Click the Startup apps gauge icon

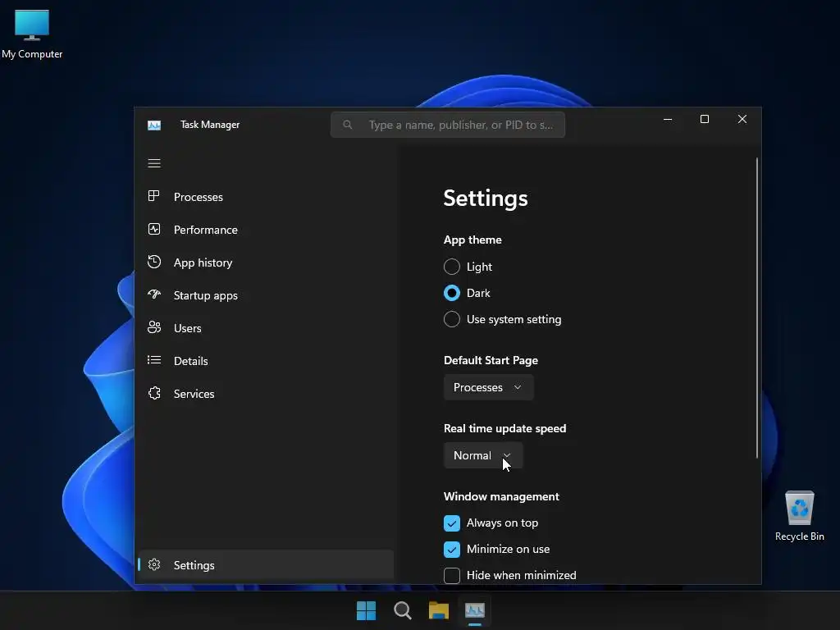[153, 294]
